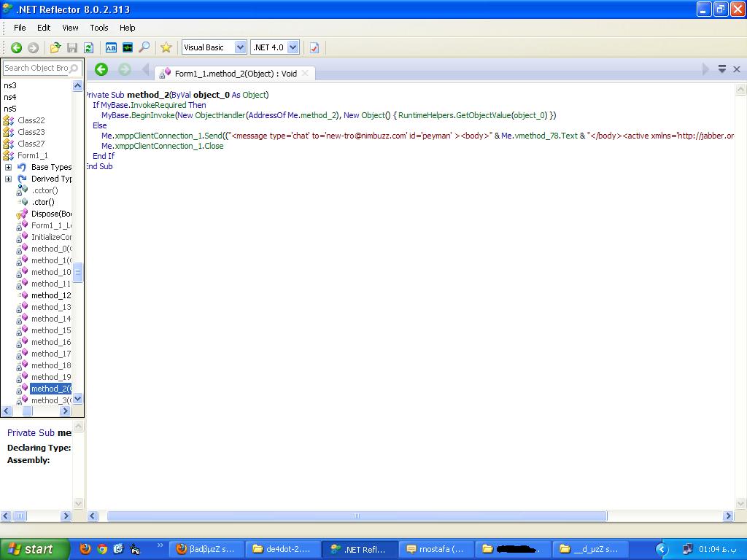Click the vmethod_78 link in code

536,136
